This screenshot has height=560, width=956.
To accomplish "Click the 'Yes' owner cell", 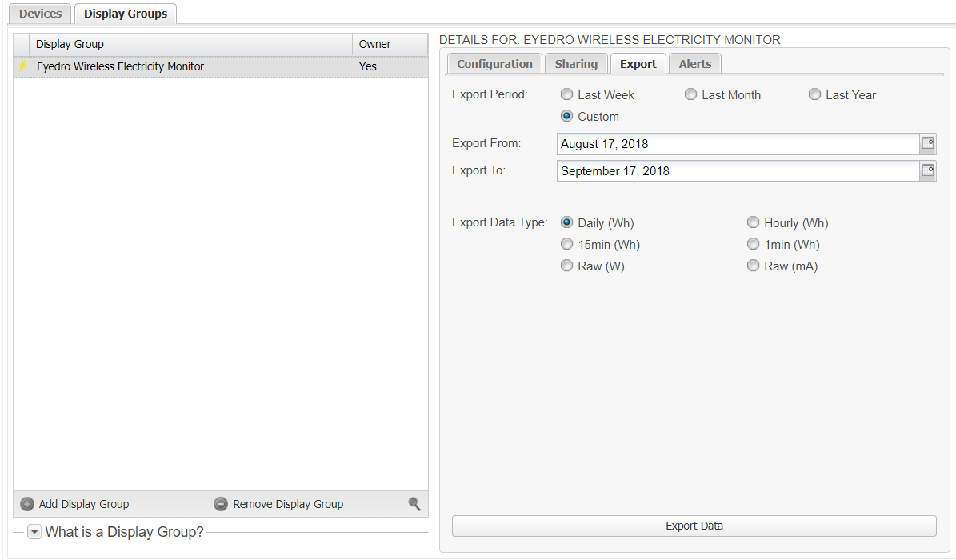I will click(x=368, y=66).
